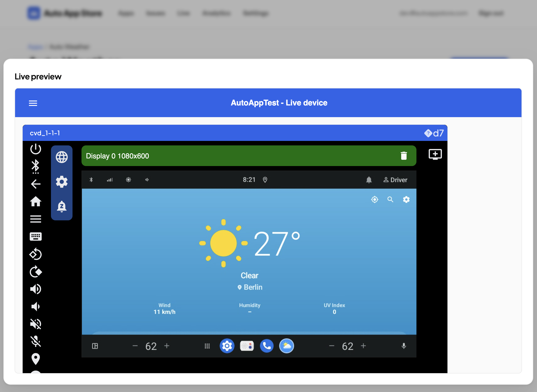The height and width of the screenshot is (392, 537).
Task: Click the Berlin location label
Action: (x=250, y=287)
